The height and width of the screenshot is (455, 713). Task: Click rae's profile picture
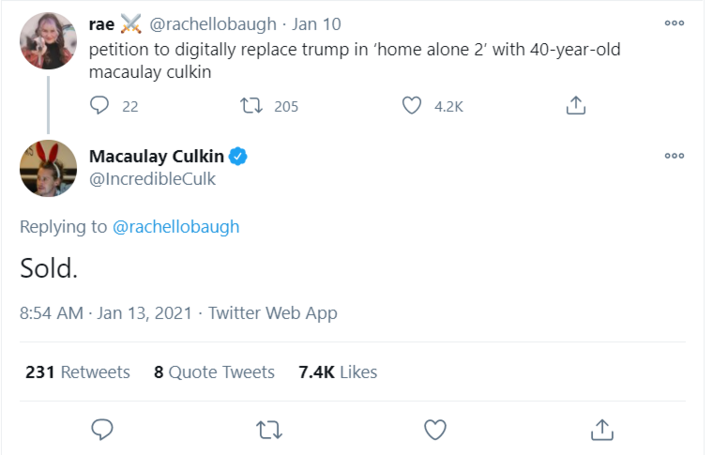(x=48, y=40)
